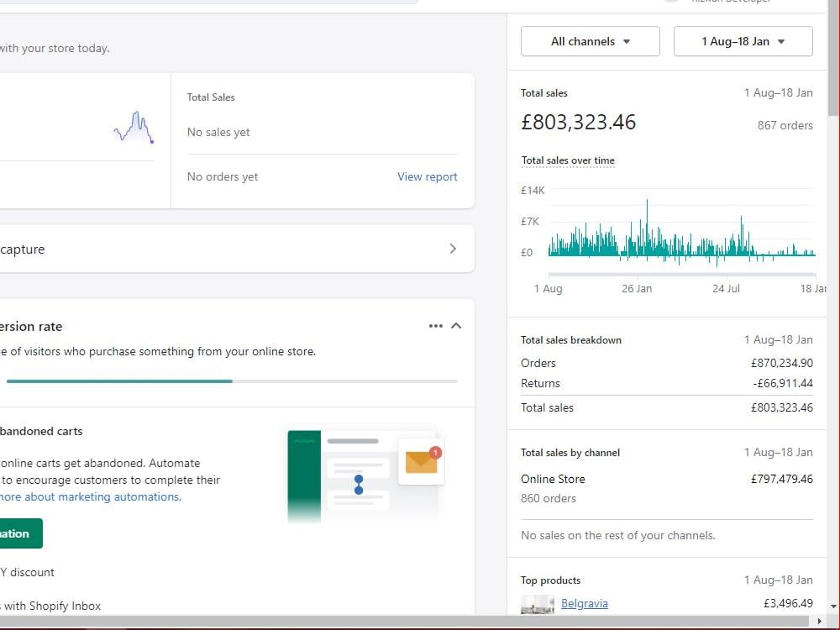Click the horizontal scrollbar right arrow

click(819, 621)
